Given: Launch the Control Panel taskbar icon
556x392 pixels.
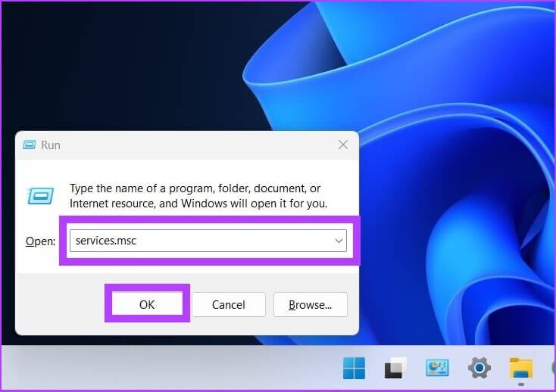Looking at the screenshot, I should [437, 368].
